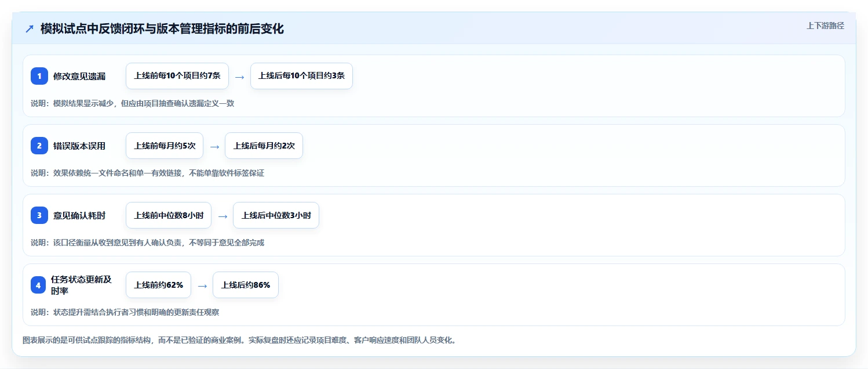
Task: Click the number 1 badge for 修改意见遗漏
Action: tap(39, 76)
